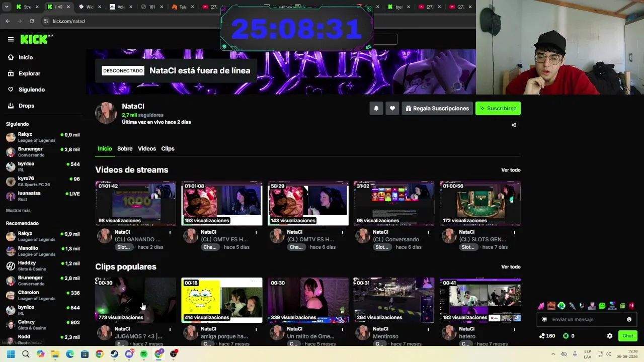This screenshot has width=644, height=362.
Task: Click Ver todo for Clips populares
Action: (511, 267)
